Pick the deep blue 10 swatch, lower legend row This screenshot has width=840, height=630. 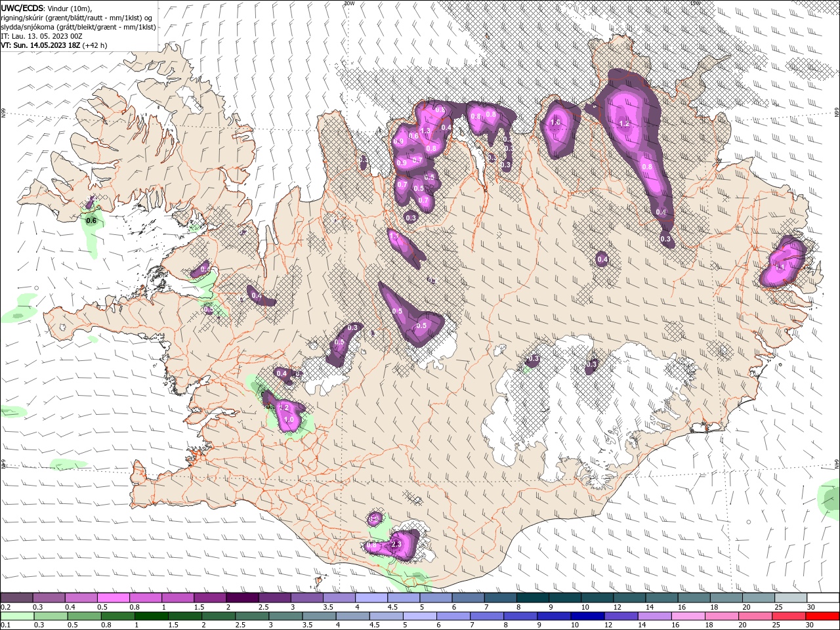click(587, 616)
